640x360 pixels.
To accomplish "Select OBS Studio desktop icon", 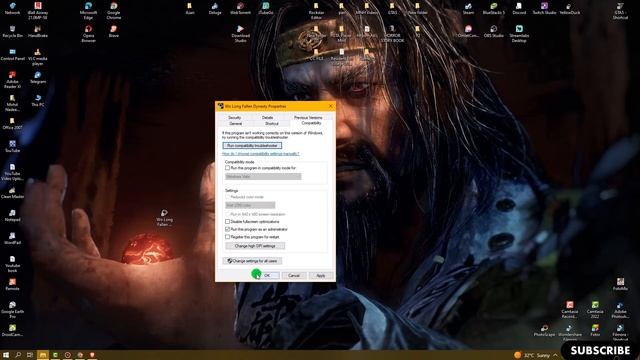I will tap(493, 32).
